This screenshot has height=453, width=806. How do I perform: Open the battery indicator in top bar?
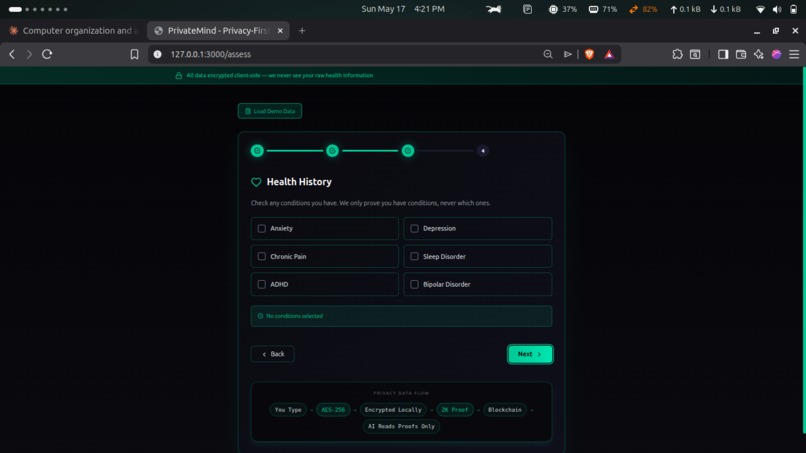[x=794, y=9]
